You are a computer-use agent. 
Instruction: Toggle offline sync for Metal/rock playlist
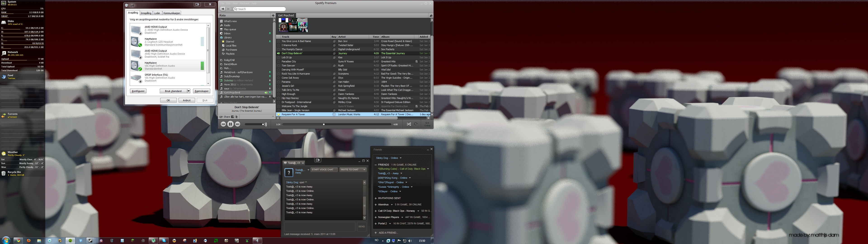pyautogui.click(x=270, y=72)
